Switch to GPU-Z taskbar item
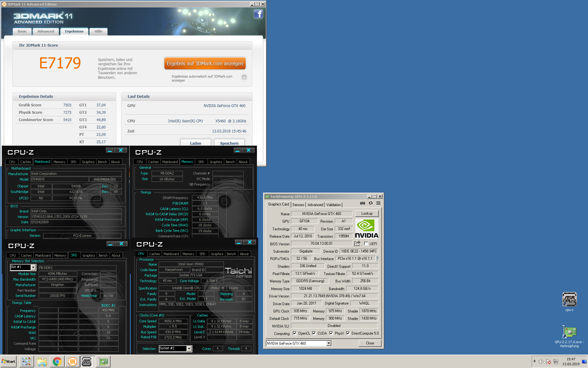Viewport: 588px width, 368px height. 104,362
